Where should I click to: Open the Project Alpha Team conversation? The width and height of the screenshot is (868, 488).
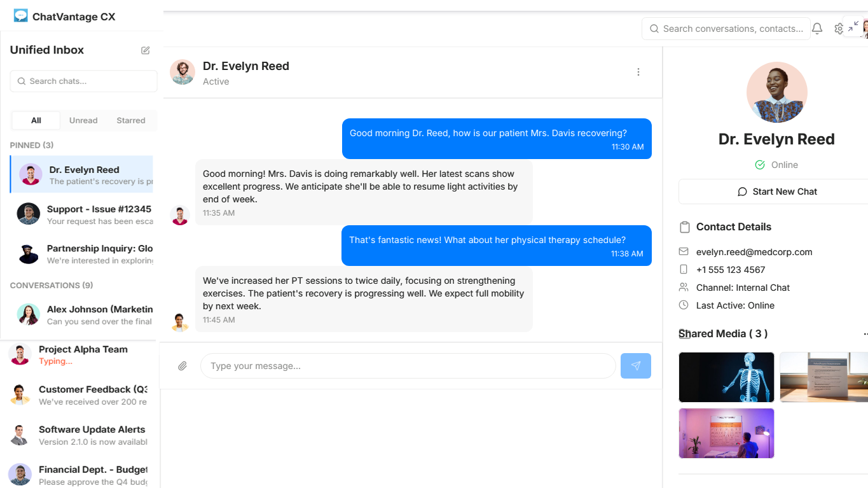tap(79, 355)
